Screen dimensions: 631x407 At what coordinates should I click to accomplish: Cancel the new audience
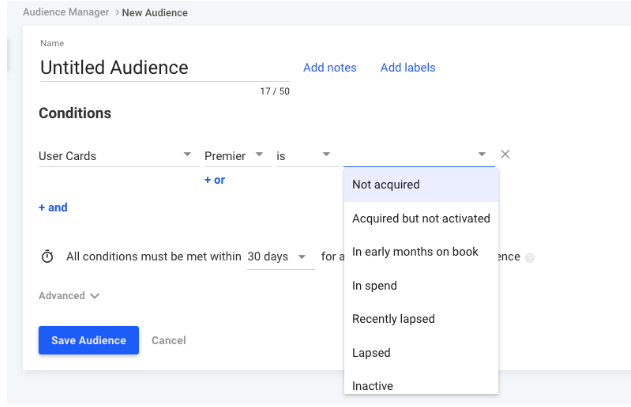click(x=169, y=341)
